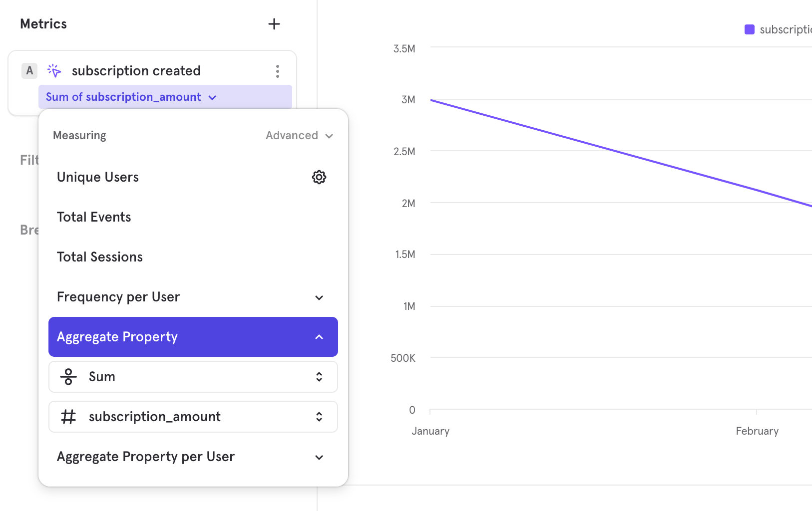Open Unique Users gear settings
Viewport: 812px width, 511px height.
click(319, 177)
